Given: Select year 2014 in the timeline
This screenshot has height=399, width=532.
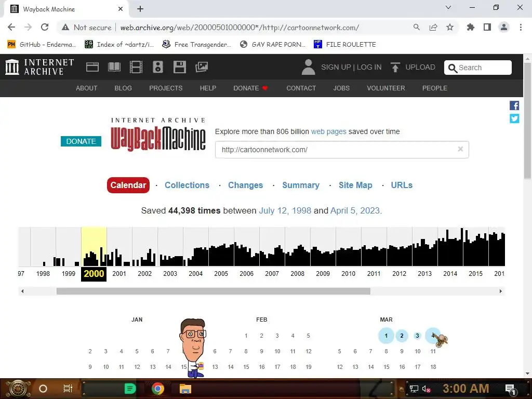Looking at the screenshot, I should [x=450, y=273].
